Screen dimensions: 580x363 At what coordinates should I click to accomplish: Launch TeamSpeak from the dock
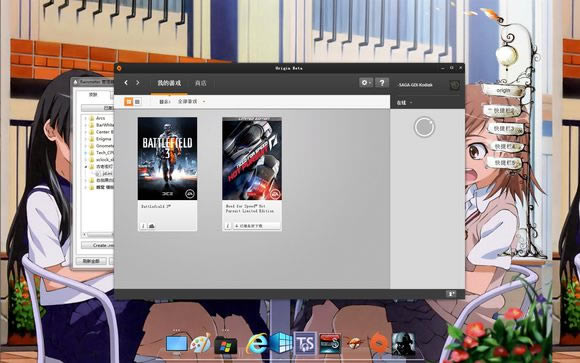coord(305,343)
